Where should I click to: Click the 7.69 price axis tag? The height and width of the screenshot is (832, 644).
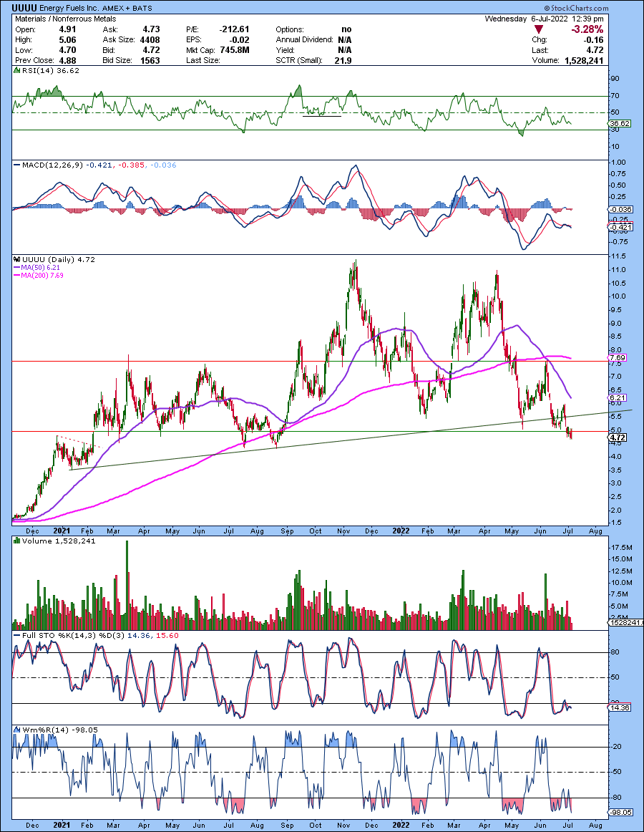pos(618,357)
